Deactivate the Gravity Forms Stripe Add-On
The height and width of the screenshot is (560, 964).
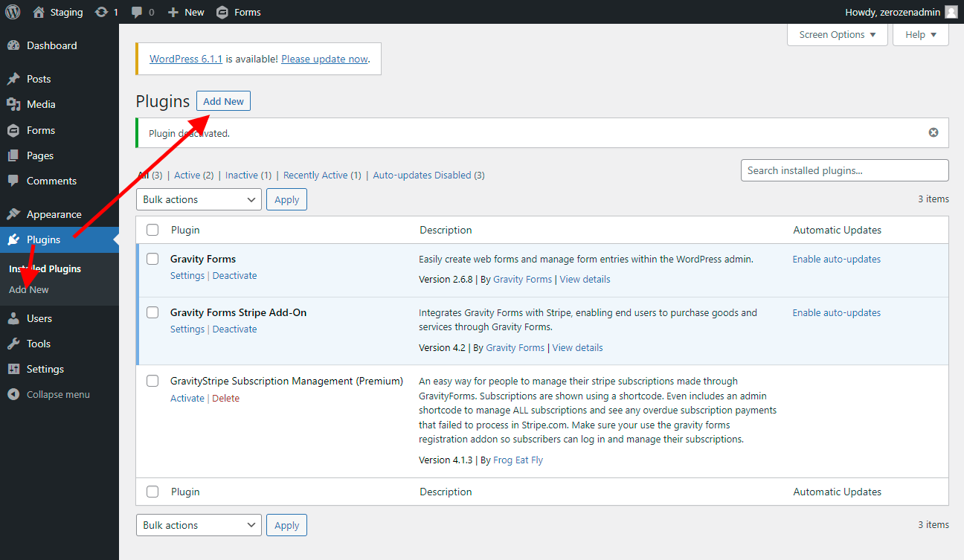[235, 329]
